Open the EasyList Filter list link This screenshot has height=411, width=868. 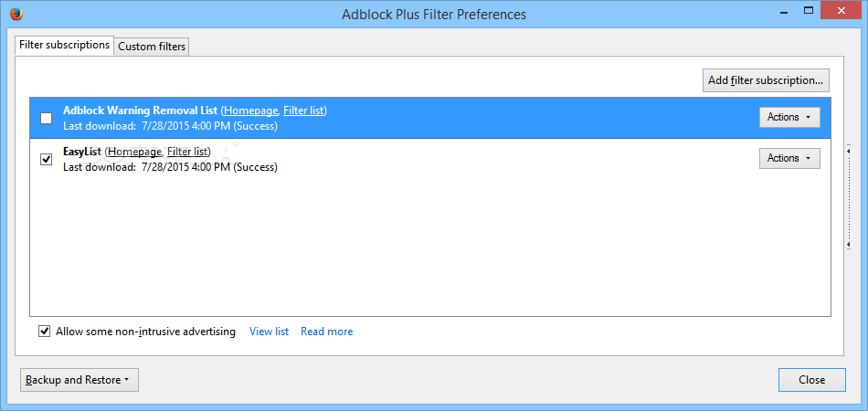coord(187,152)
